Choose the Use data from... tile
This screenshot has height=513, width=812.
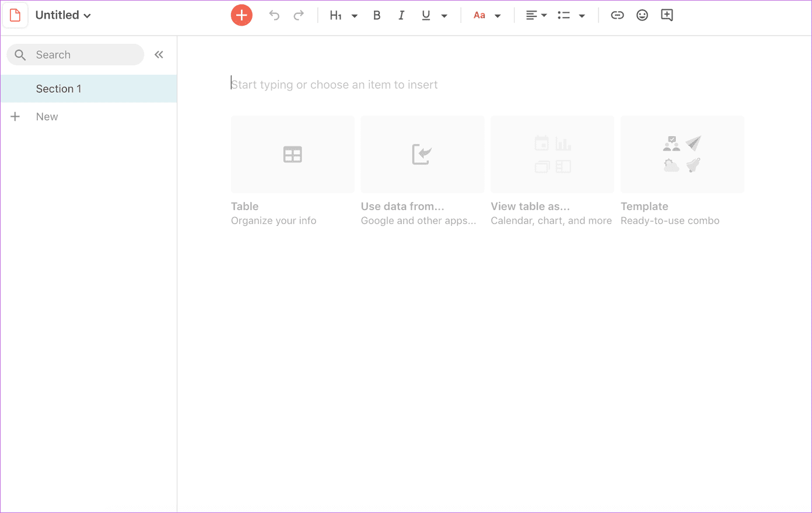click(422, 154)
